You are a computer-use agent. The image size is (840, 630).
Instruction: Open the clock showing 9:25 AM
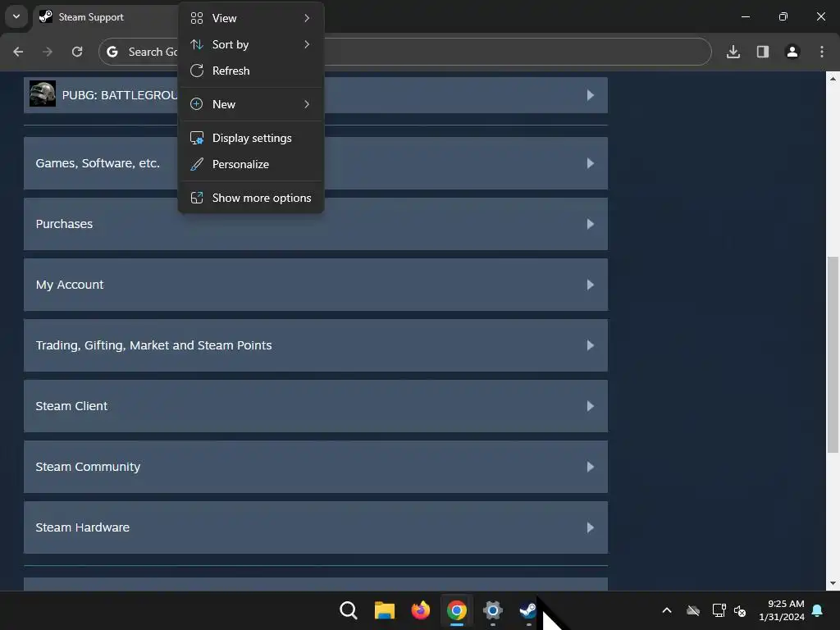[782, 610]
